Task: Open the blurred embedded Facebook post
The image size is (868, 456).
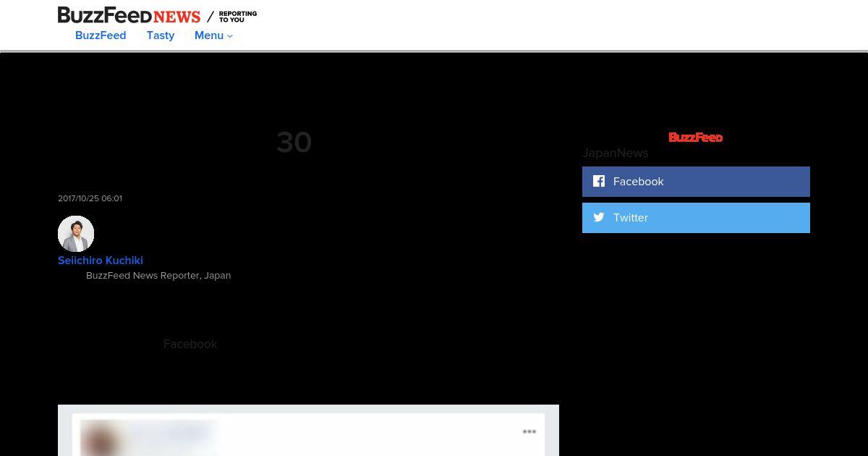Action: tap(308, 431)
